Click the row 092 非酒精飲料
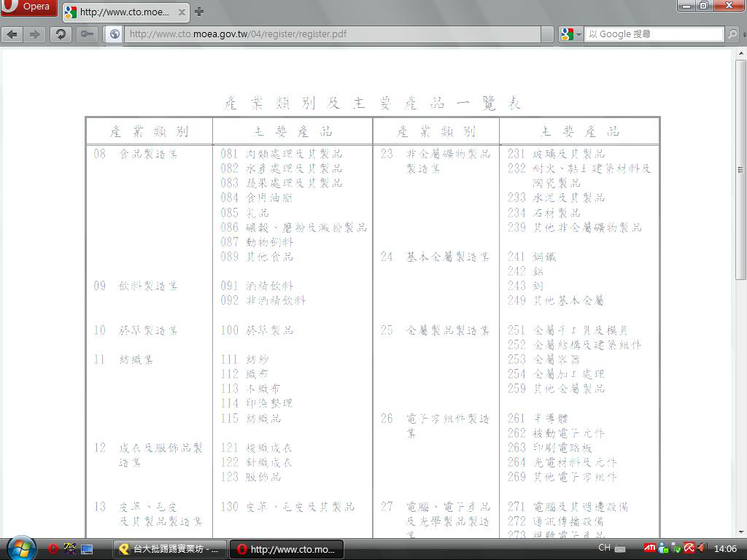 tap(263, 300)
